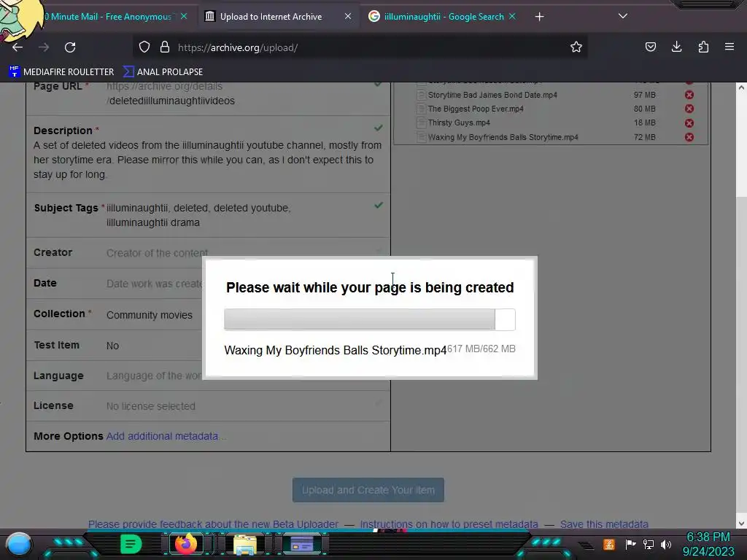Click the Description text field
Viewport: 747px width, 560px height.
(208, 160)
